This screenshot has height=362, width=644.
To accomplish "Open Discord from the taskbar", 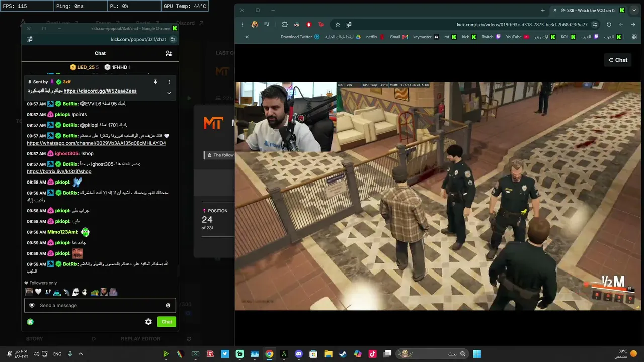I will [299, 354].
